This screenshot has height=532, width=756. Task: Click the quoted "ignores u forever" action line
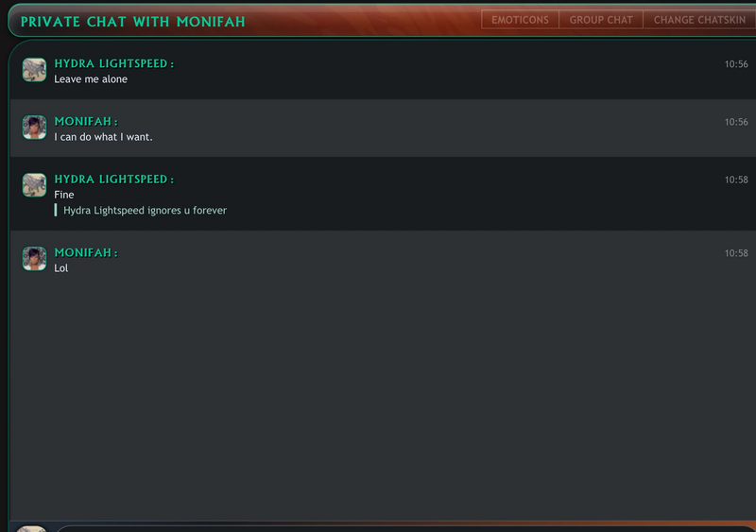[145, 211]
